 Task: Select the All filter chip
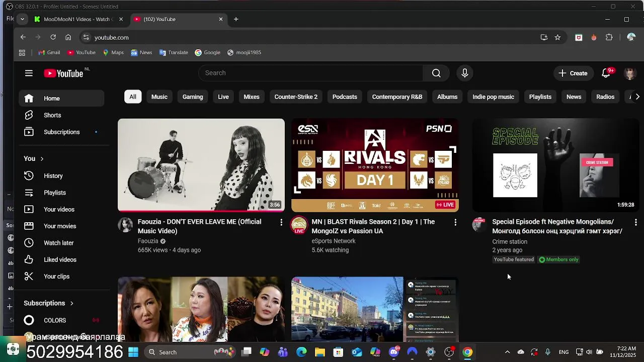tap(133, 97)
